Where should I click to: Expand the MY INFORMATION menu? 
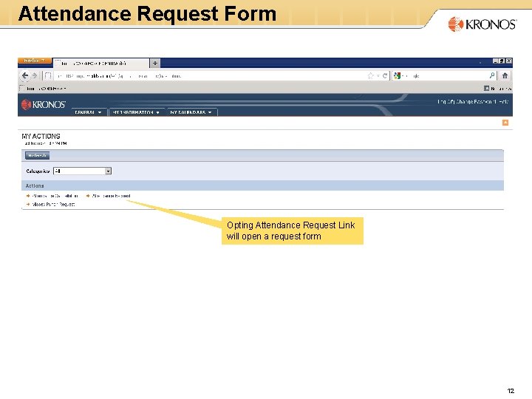(x=136, y=112)
